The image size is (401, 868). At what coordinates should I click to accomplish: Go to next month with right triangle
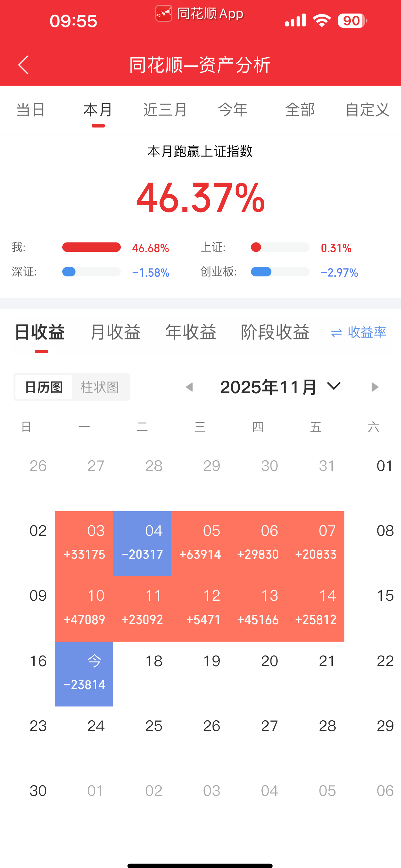pyautogui.click(x=375, y=387)
